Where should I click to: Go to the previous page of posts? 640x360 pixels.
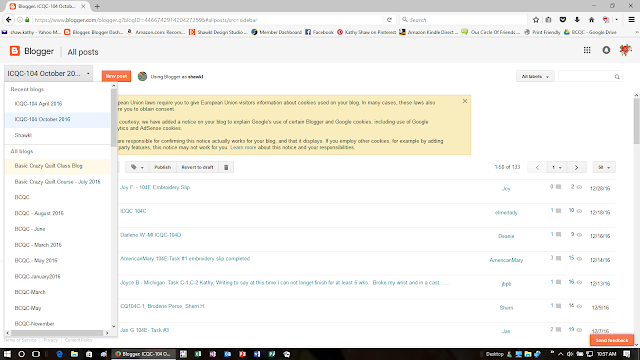pyautogui.click(x=537, y=167)
